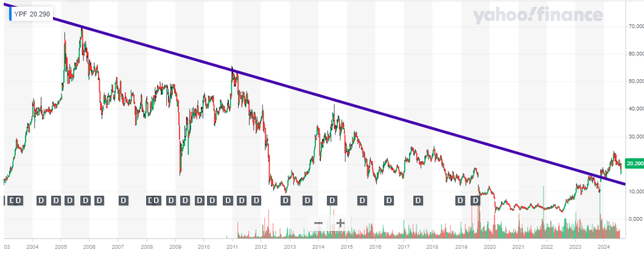Click the dividend marker between 2016 and 2017
The height and width of the screenshot is (253, 644).
tap(389, 200)
